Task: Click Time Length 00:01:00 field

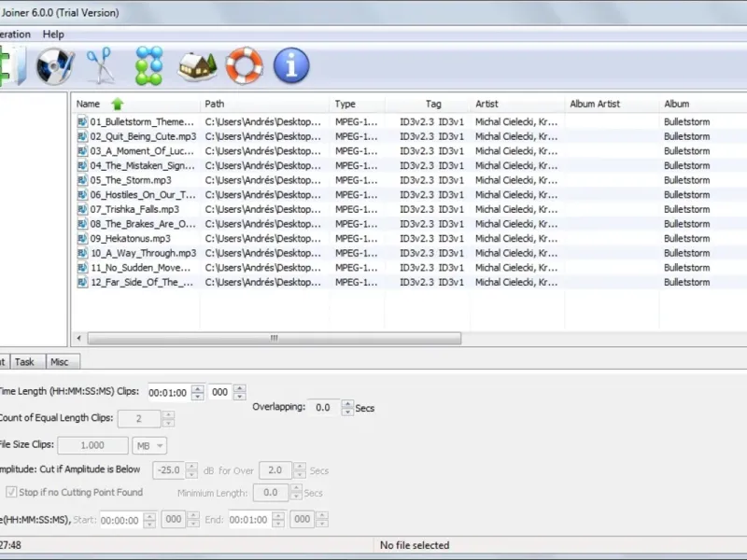Action: 169,392
